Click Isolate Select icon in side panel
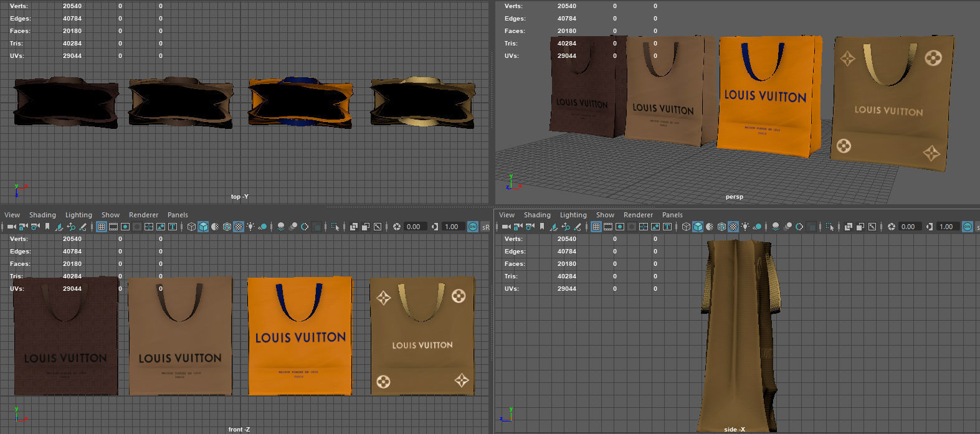This screenshot has height=434, width=980. (830, 227)
